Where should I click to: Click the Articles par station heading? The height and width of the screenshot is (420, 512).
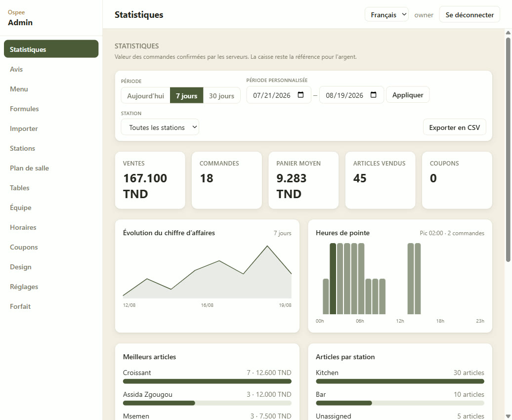(345, 357)
